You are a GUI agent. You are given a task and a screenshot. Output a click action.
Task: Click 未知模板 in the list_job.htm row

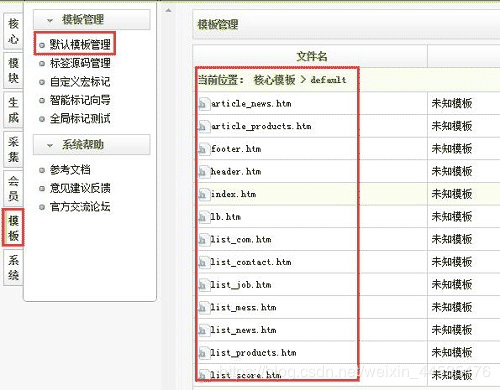452,285
